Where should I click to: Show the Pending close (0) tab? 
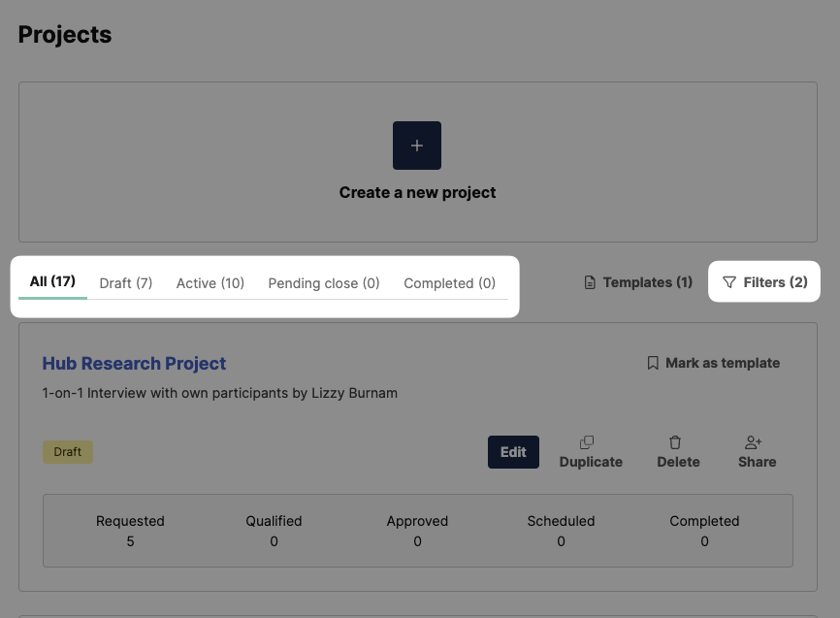[x=324, y=283]
